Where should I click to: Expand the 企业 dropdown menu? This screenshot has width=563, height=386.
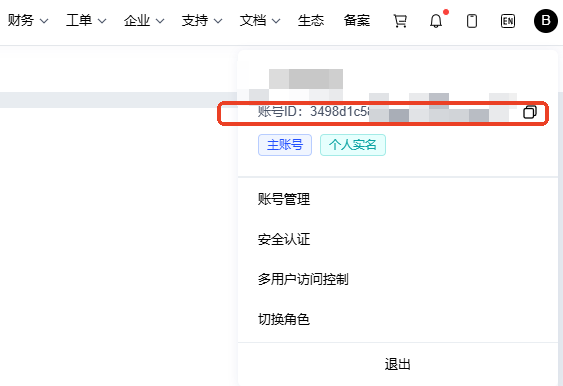[x=144, y=20]
